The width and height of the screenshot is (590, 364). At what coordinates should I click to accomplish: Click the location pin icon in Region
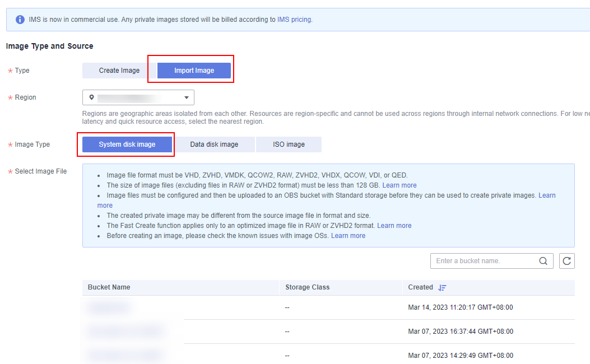coord(92,97)
